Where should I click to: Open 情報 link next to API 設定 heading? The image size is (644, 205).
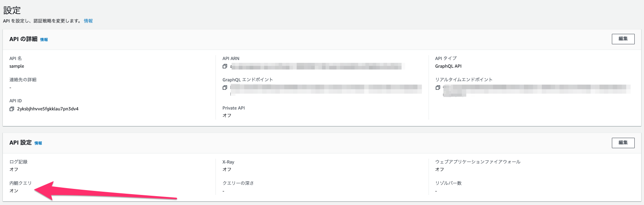38,143
